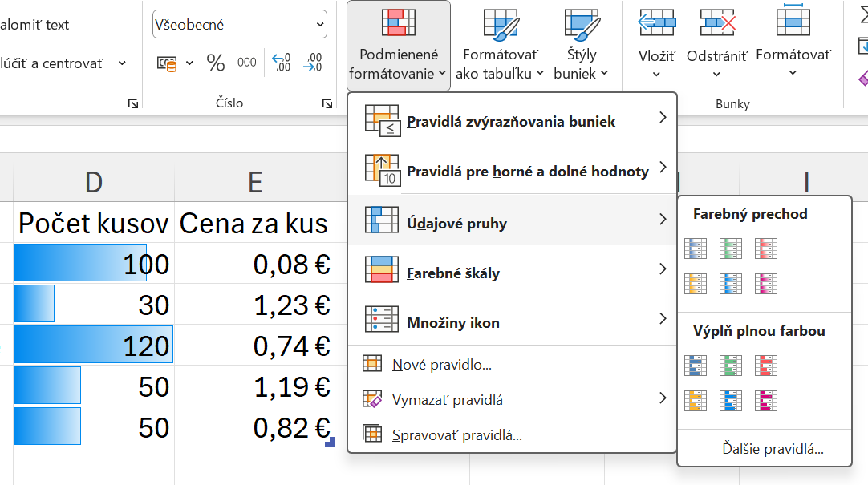Select cell with price 0,74 €
The height and width of the screenshot is (485, 868).
click(x=254, y=345)
